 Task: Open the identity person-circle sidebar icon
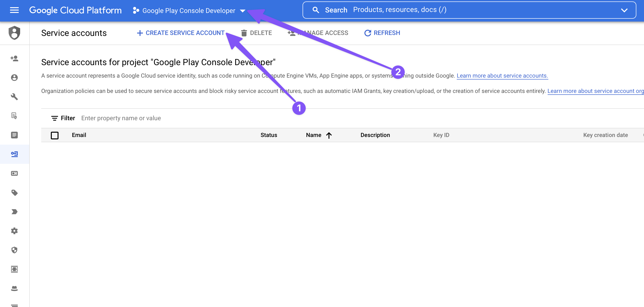(x=14, y=78)
